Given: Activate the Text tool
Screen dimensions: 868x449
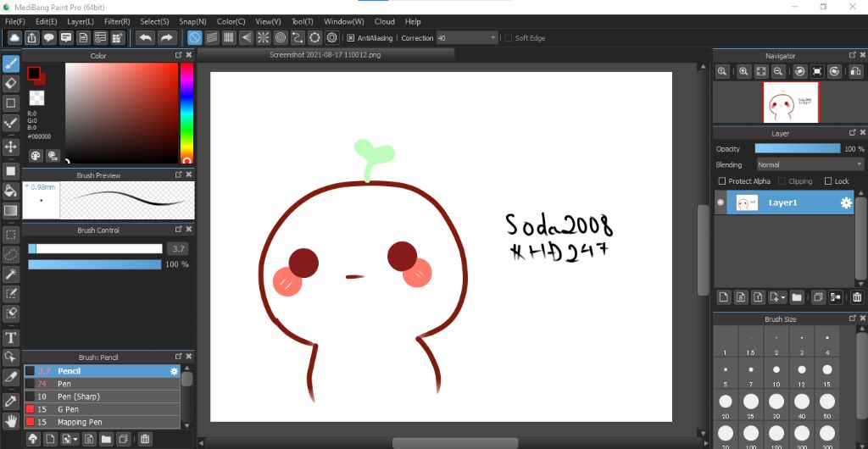Looking at the screenshot, I should point(10,337).
